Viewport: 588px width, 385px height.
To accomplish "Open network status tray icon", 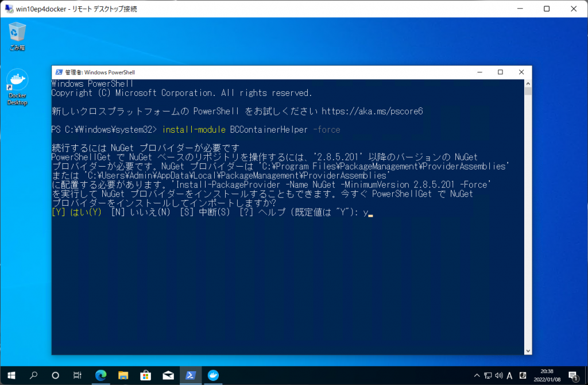I will [488, 375].
